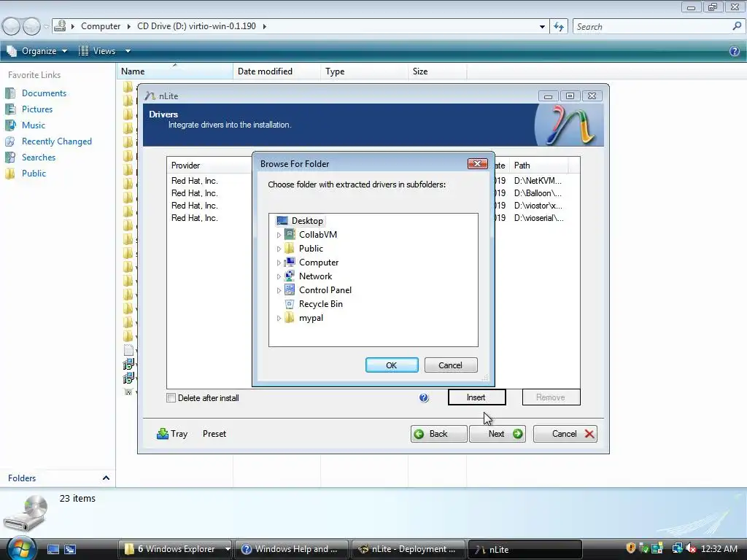747x560 pixels.
Task: Click OK in Browse For Folder dialog
Action: click(x=392, y=365)
